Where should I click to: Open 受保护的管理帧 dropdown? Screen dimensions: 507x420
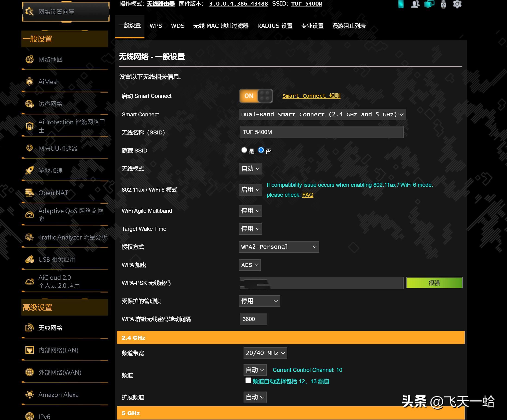click(x=260, y=301)
